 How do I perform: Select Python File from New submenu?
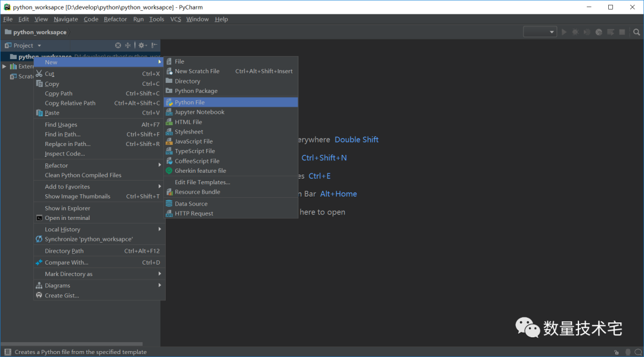pyautogui.click(x=189, y=103)
